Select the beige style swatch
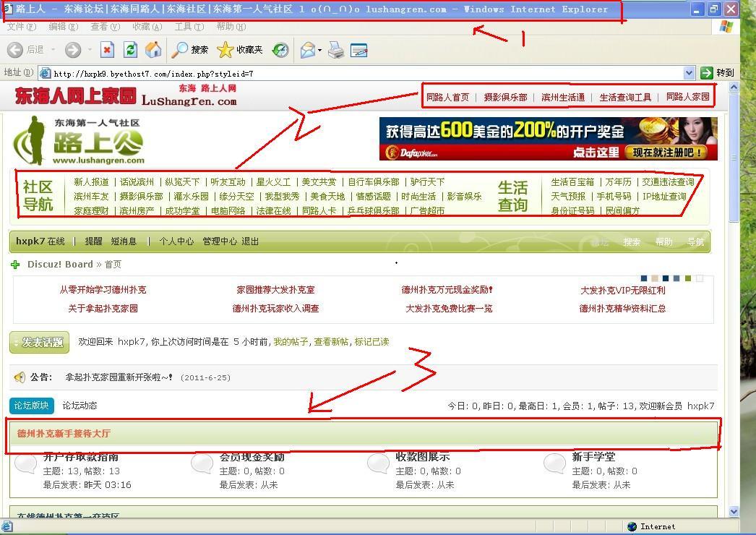Screen dimensions: 756x535 655,278
